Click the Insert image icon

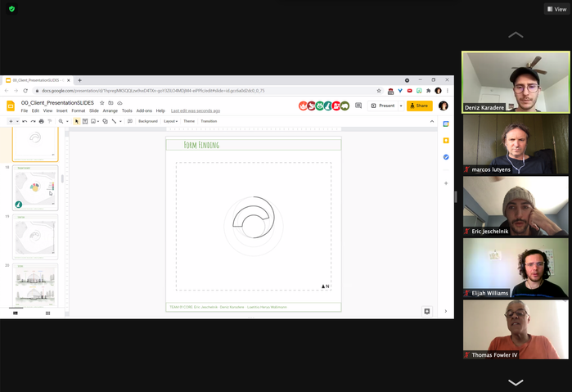click(93, 121)
